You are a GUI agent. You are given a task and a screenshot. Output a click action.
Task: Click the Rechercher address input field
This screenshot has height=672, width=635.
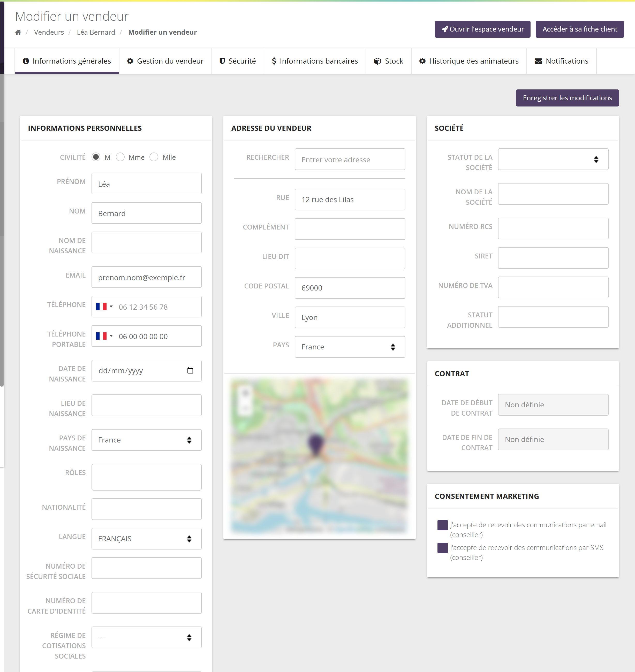click(x=350, y=159)
